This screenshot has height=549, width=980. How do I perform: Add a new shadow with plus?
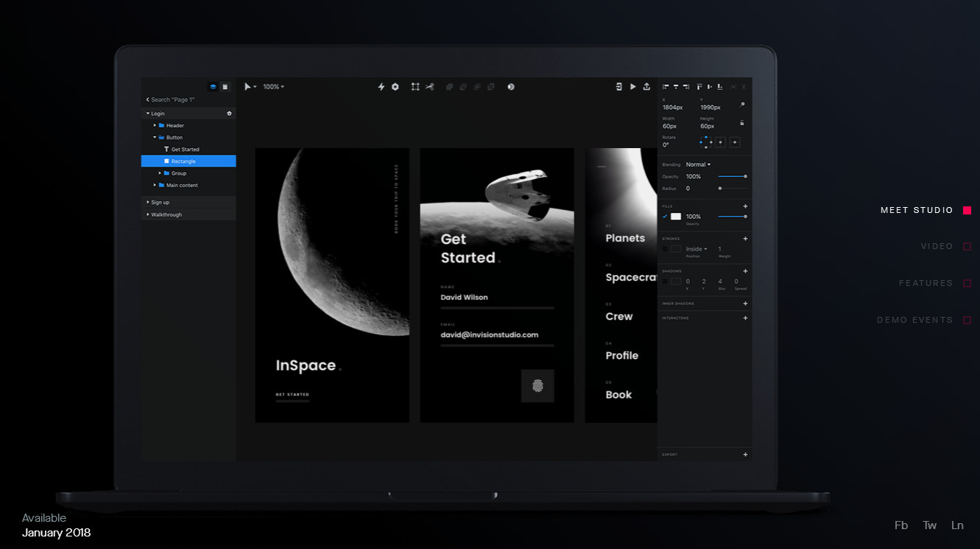pyautogui.click(x=745, y=271)
